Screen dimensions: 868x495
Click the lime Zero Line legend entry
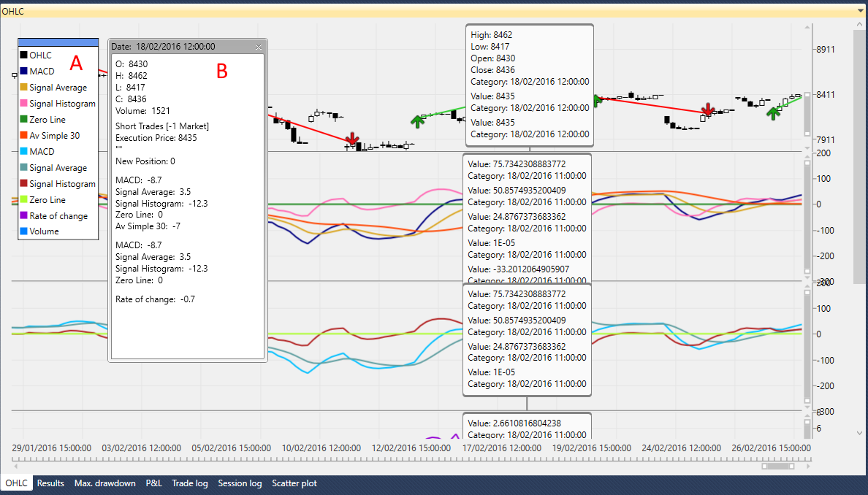click(x=42, y=199)
